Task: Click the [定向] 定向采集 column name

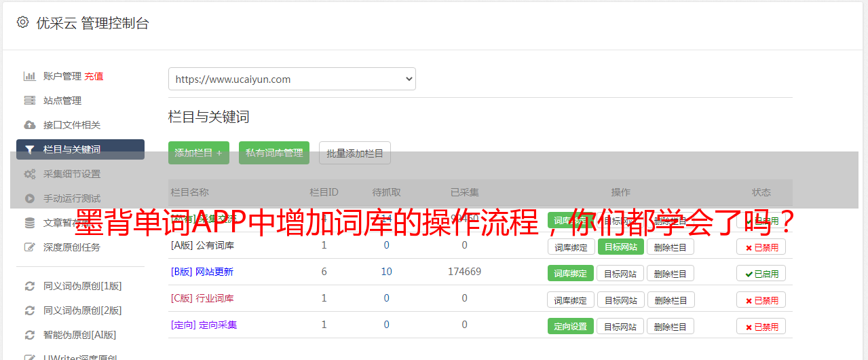Action: click(204, 325)
